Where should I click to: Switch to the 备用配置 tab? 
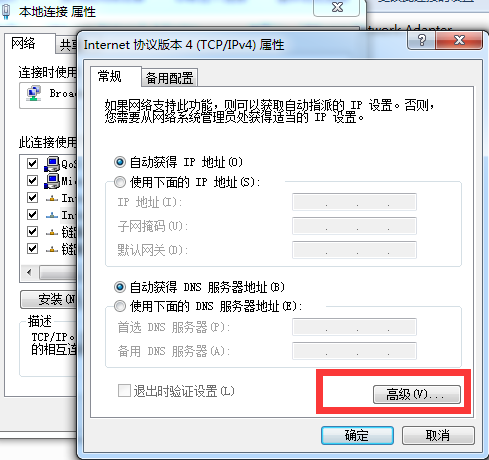169,78
